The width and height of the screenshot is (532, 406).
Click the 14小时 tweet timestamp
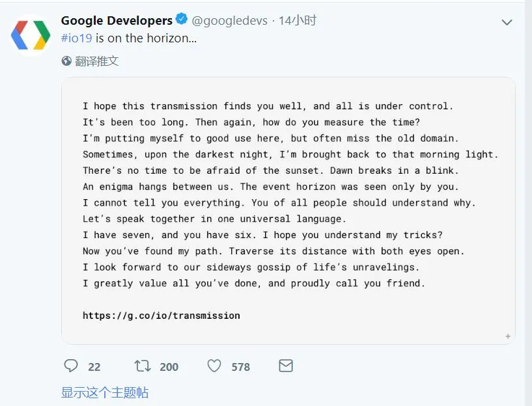(x=298, y=21)
